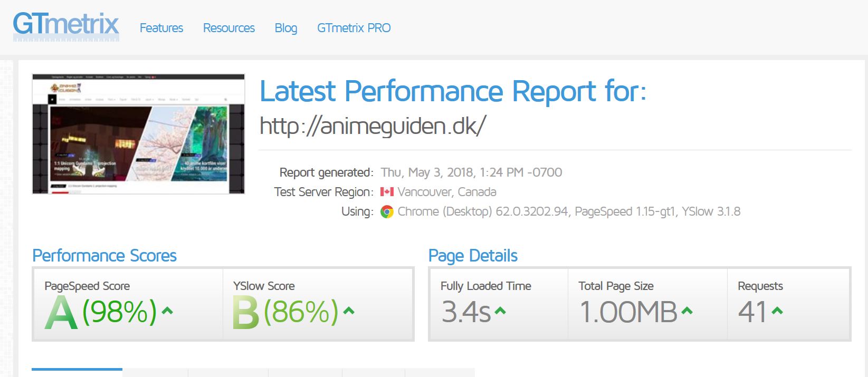The image size is (868, 377).
Task: Click the PageSpeed grade A letter
Action: point(61,312)
